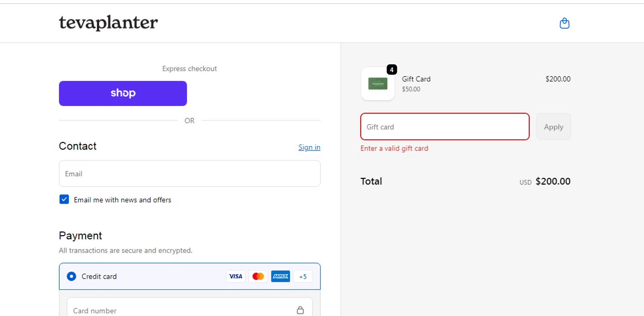Open the Sign in link
The height and width of the screenshot is (316, 644).
[x=309, y=147]
